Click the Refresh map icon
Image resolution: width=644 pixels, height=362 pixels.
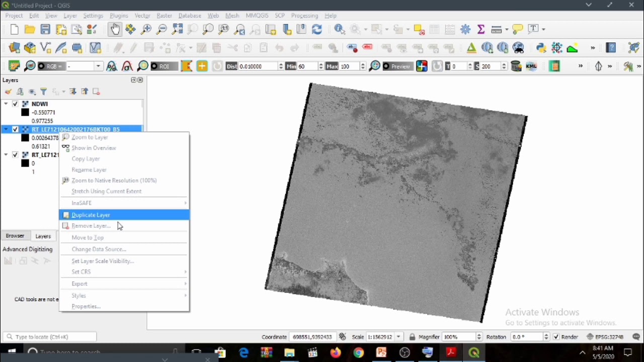pos(317,29)
